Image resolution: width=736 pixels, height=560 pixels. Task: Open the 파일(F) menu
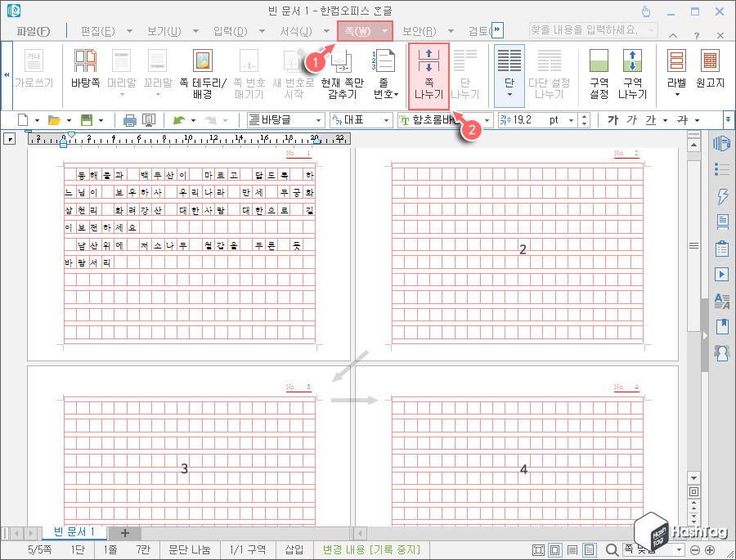[33, 31]
